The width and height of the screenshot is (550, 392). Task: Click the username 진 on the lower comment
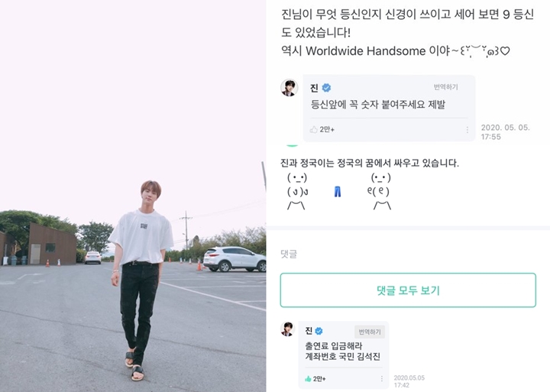pyautogui.click(x=309, y=331)
